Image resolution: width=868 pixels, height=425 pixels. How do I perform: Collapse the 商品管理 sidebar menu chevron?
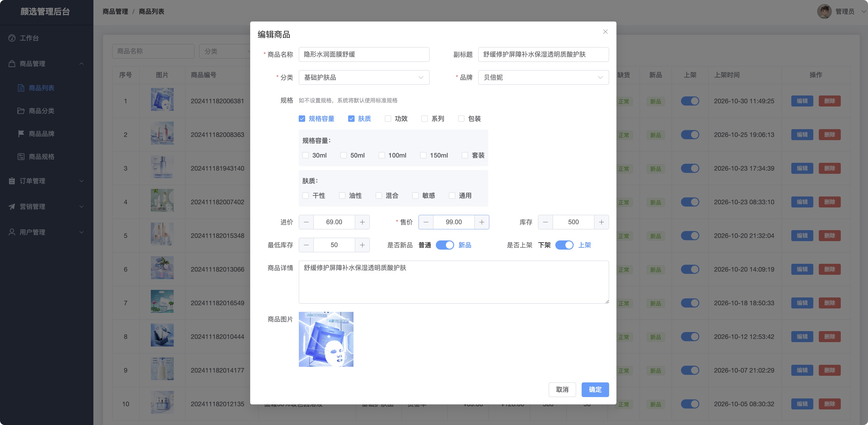(x=81, y=64)
